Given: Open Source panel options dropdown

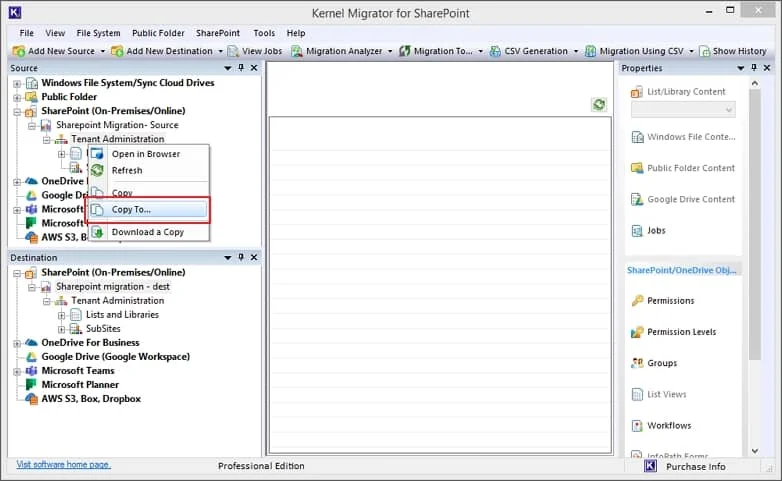Looking at the screenshot, I should pos(228,68).
